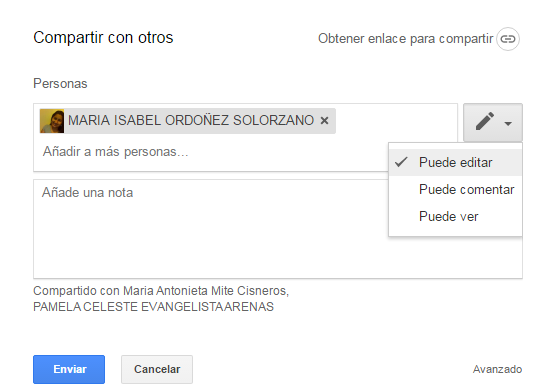
Task: Click PAMELA CELESTE EVANGELISTA ARENAS text
Action: pos(153,307)
